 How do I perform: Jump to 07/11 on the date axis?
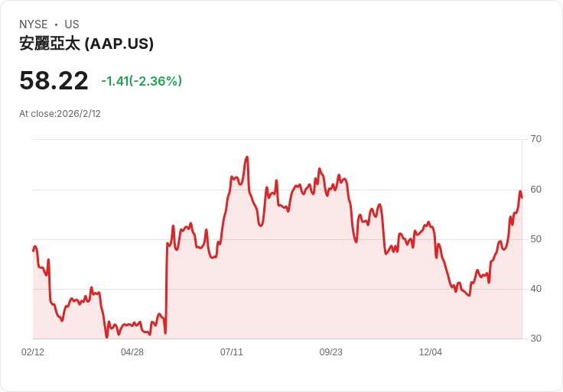(232, 352)
